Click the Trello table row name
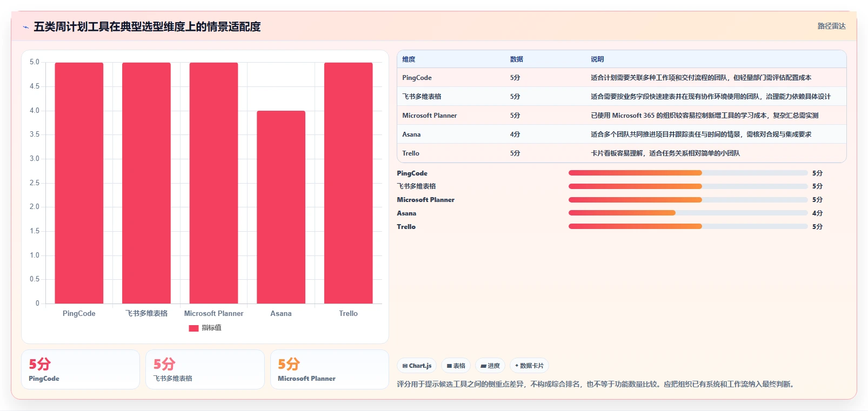The width and height of the screenshot is (868, 411). pos(411,153)
